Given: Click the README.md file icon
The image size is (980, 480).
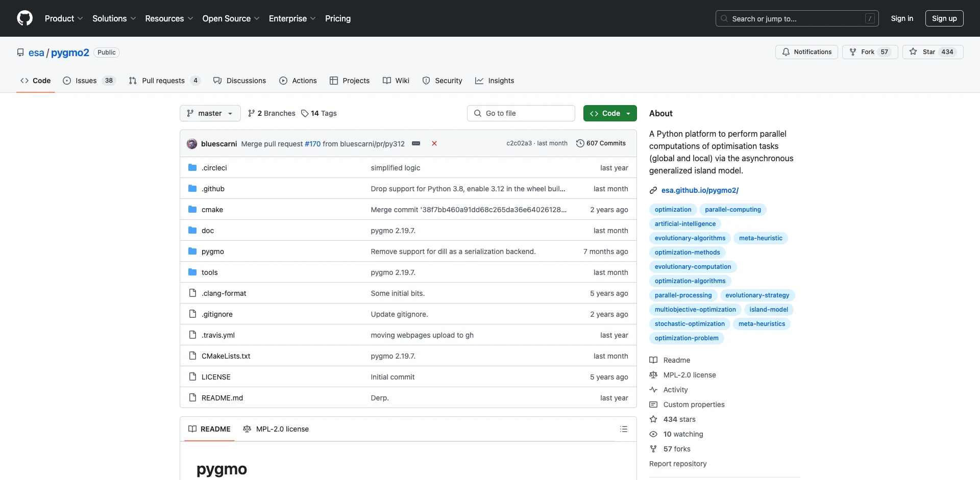Looking at the screenshot, I should click(192, 397).
